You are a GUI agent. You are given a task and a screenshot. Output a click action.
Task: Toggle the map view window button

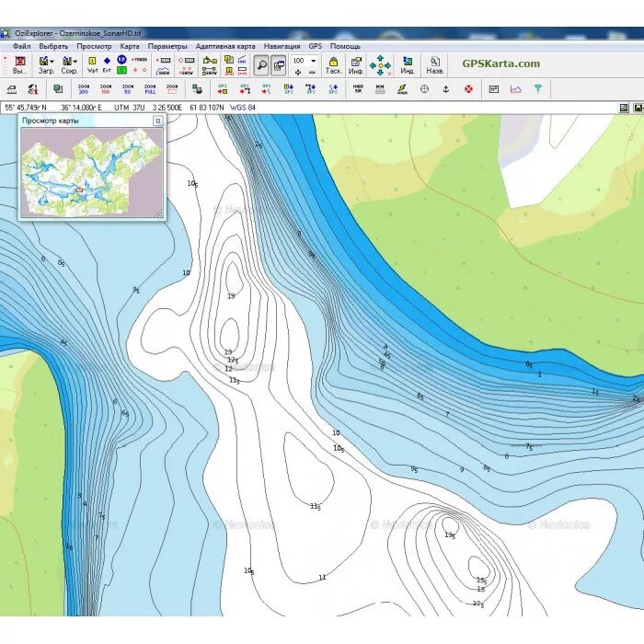coord(279,65)
